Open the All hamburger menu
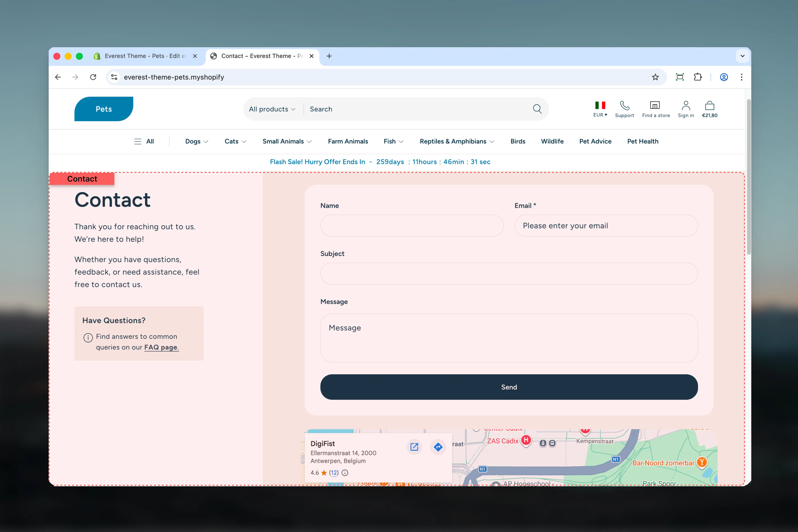The width and height of the screenshot is (798, 532). coord(144,141)
